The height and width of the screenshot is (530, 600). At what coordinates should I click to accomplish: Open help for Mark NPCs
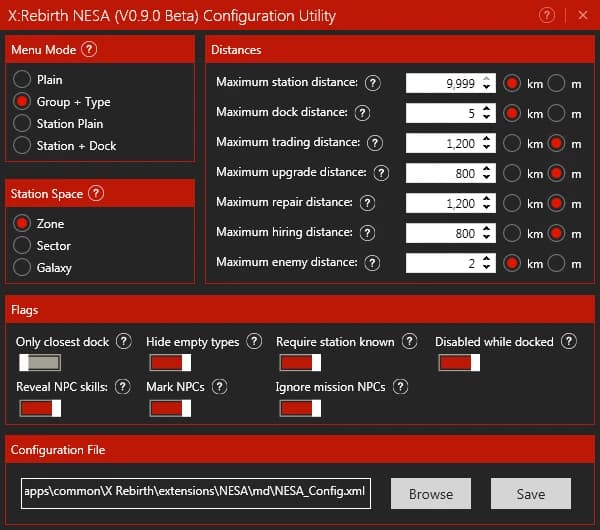[220, 386]
